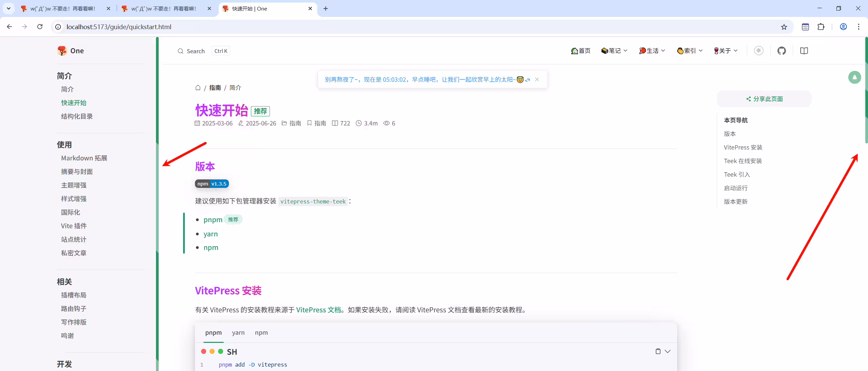Expand the 笔记 nav dropdown
The height and width of the screenshot is (371, 868).
[x=614, y=51]
